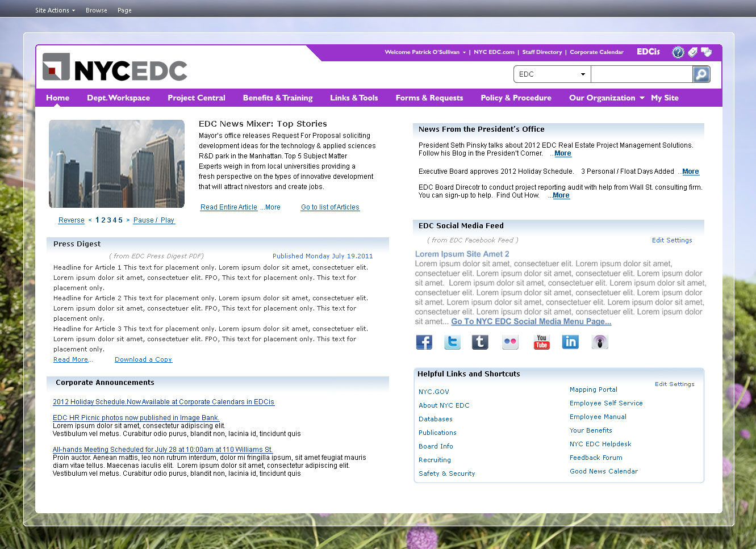Image resolution: width=756 pixels, height=549 pixels.
Task: Open Go To NYC EDC Social Media Menu Page
Action: (x=531, y=321)
